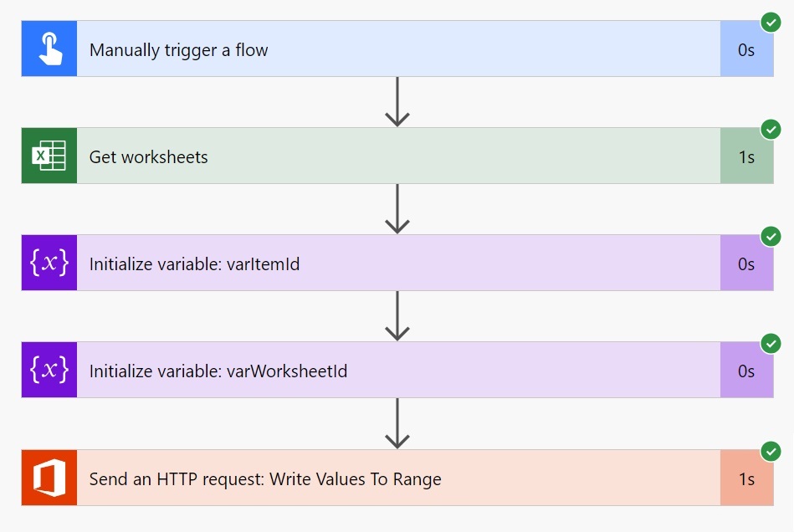Click the Manually trigger a flow lightning icon
Image resolution: width=794 pixels, height=532 pixels.
pos(48,48)
